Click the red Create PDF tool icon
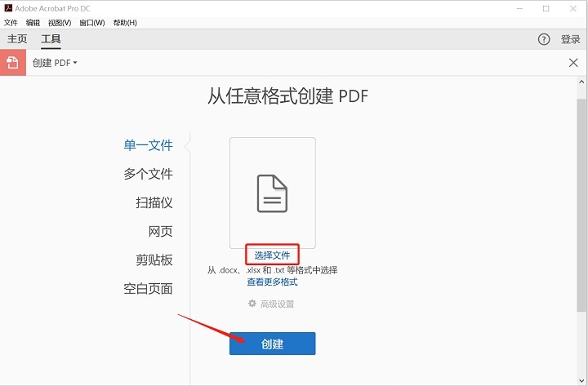The height and width of the screenshot is (386, 588). 12,63
